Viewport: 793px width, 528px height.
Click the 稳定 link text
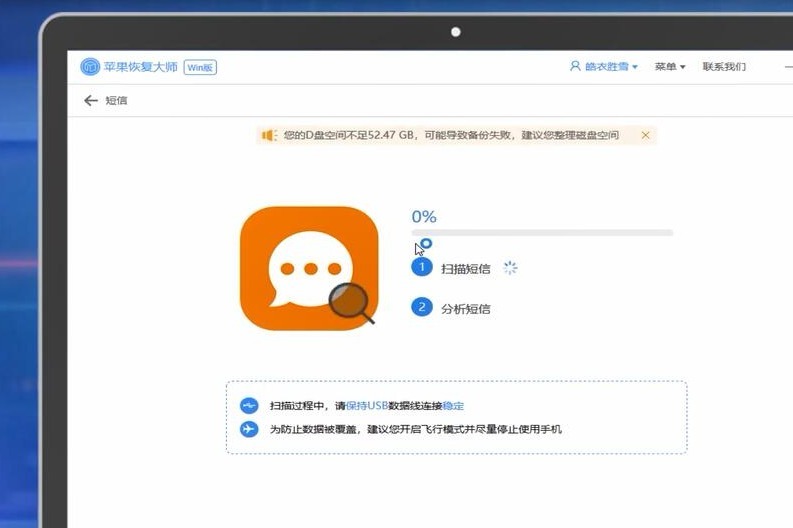453,406
